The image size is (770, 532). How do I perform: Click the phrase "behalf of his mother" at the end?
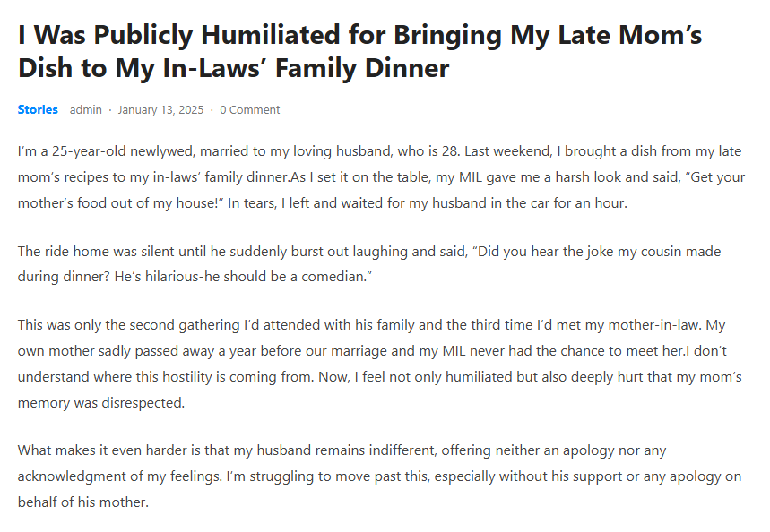82,502
